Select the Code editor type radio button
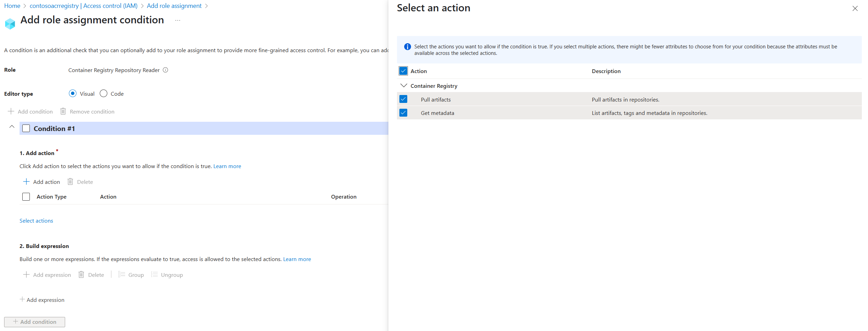 (104, 93)
